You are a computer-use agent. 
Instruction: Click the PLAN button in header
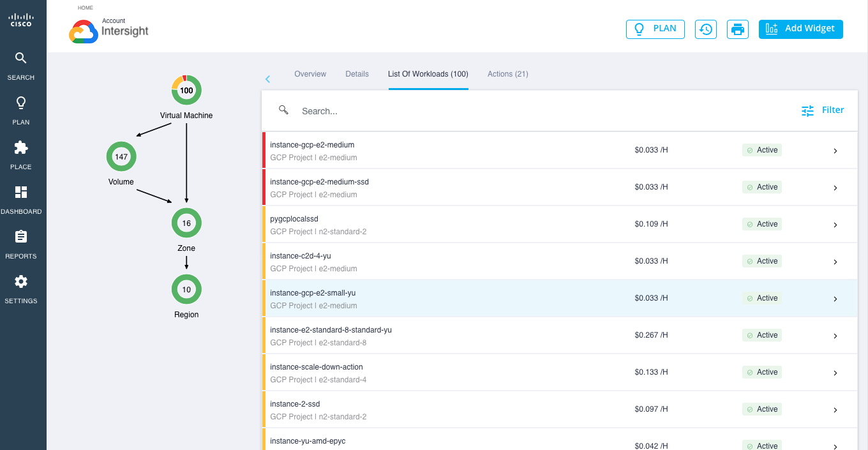655,29
